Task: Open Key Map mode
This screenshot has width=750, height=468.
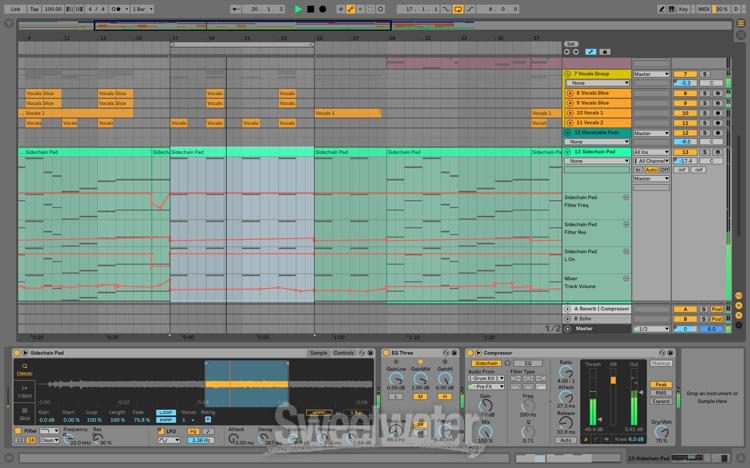Action: 683,9
